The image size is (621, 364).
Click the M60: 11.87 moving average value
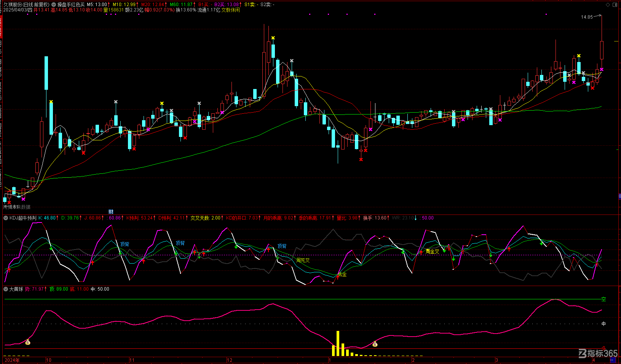pos(181,5)
